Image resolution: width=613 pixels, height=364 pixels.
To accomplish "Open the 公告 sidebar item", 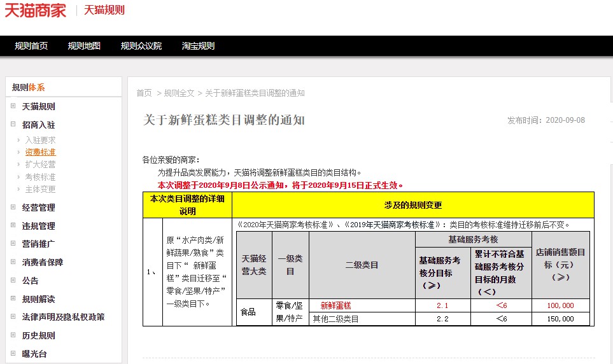I will click(30, 281).
